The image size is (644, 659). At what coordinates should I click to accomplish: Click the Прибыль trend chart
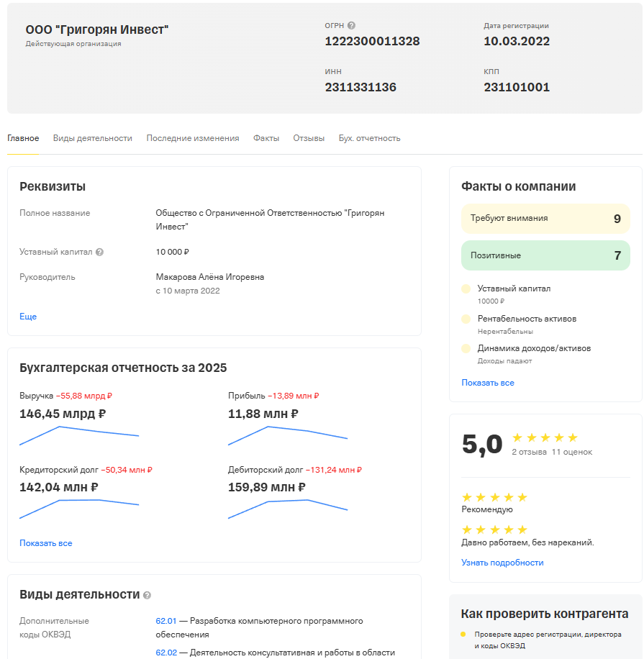(x=288, y=436)
